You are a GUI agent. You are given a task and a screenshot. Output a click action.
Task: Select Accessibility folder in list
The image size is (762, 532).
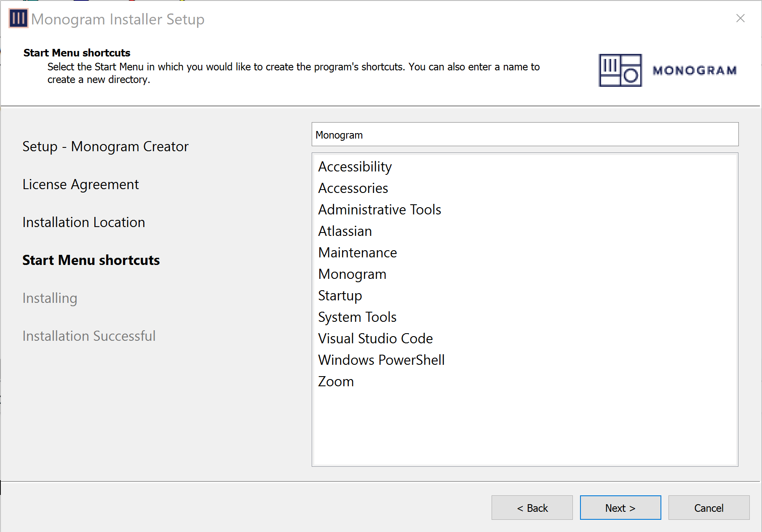click(355, 167)
